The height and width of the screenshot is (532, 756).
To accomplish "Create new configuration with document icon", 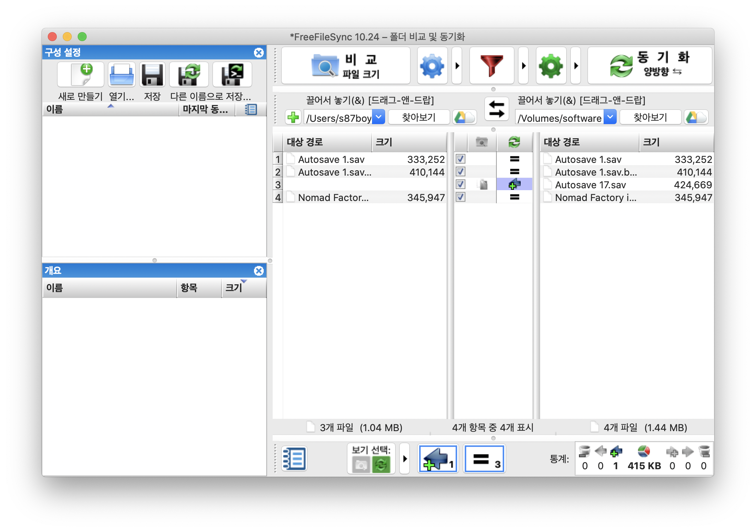I will click(81, 74).
